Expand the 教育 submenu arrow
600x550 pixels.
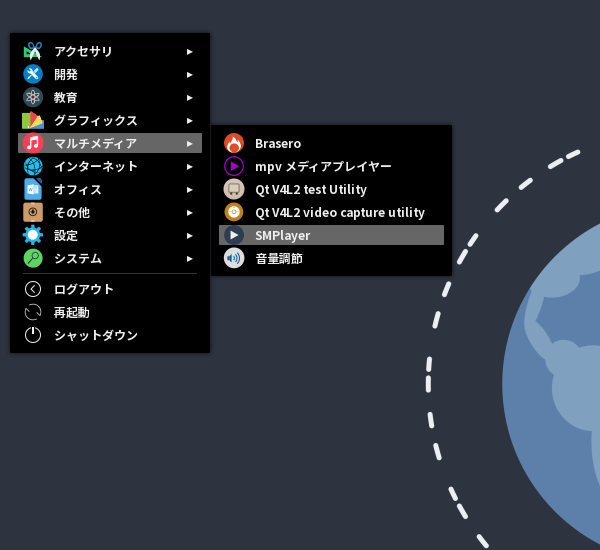[x=189, y=98]
